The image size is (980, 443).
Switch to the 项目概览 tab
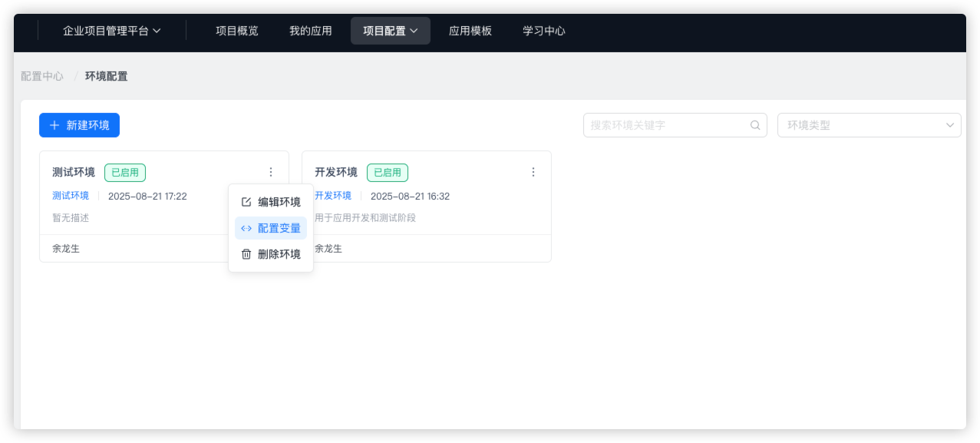(237, 31)
